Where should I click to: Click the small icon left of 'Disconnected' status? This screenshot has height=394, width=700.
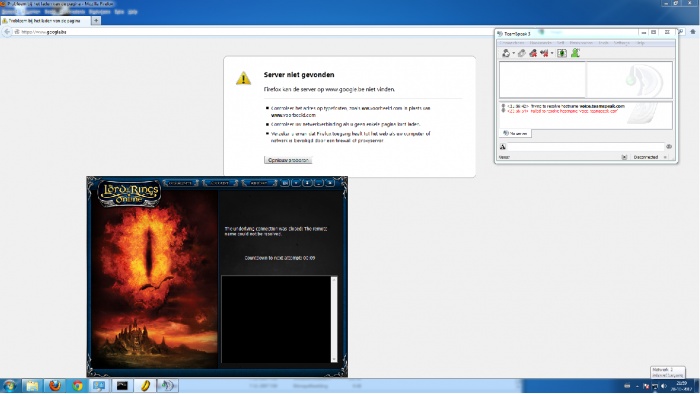pyautogui.click(x=624, y=157)
